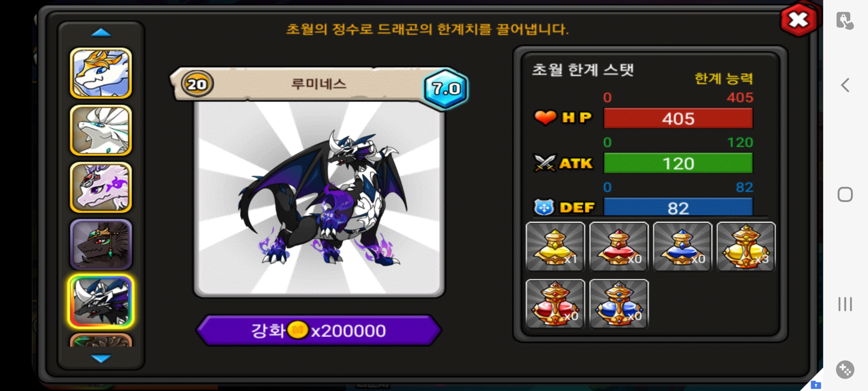The image size is (868, 391).
Task: Click the purple 강화 x200000 button
Action: click(x=319, y=331)
